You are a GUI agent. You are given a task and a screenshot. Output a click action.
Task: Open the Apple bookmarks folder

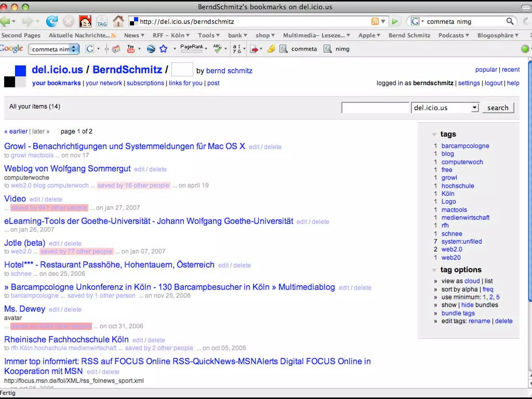point(369,35)
